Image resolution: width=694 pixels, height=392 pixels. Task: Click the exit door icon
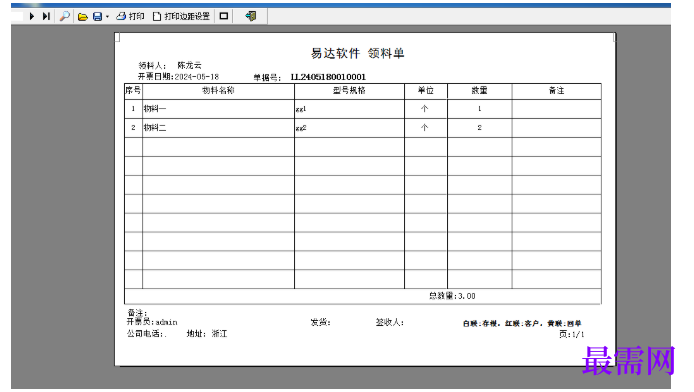point(251,16)
